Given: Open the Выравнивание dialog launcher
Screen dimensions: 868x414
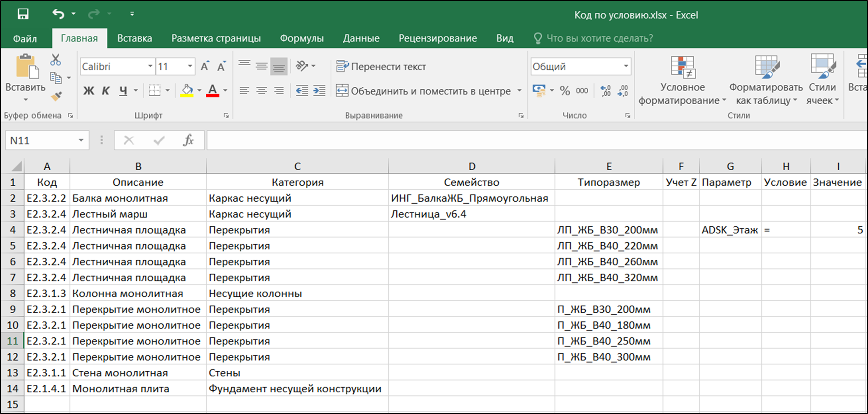Looking at the screenshot, I should 521,116.
